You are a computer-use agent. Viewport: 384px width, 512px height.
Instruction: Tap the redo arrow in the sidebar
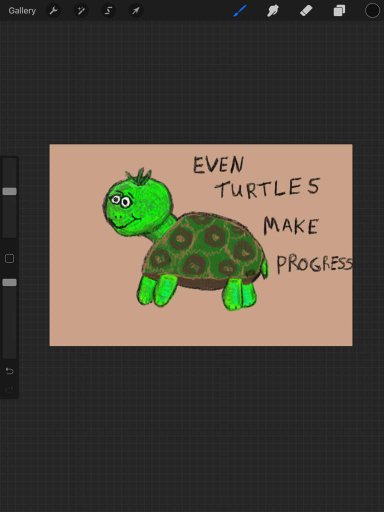coord(9,389)
